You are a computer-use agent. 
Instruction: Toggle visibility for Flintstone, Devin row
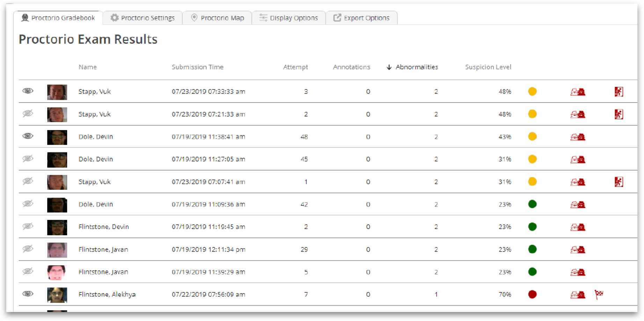click(28, 226)
